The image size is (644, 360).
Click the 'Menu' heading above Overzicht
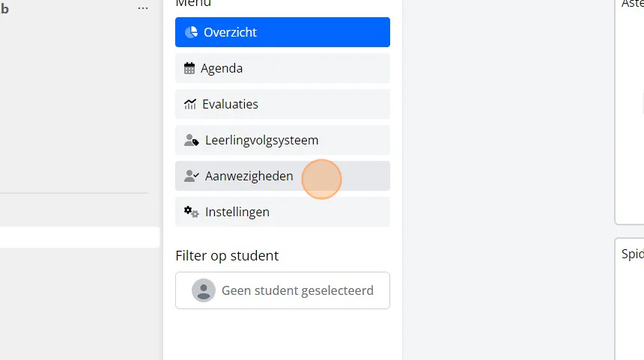point(193,3)
